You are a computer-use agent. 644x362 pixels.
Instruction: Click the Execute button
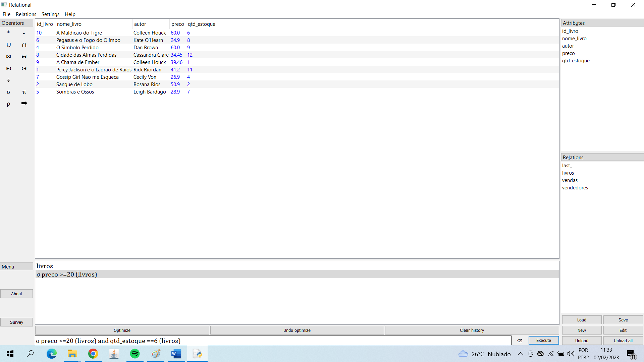coord(544,340)
